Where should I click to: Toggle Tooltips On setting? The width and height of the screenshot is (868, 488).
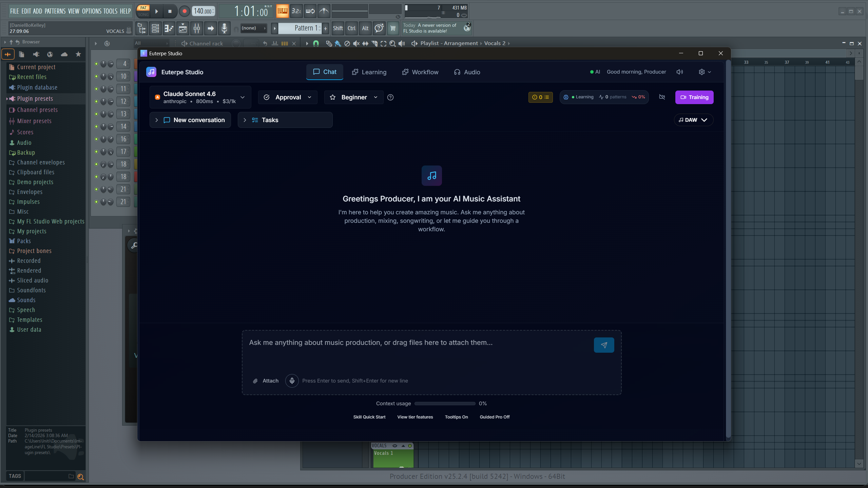coord(456,417)
